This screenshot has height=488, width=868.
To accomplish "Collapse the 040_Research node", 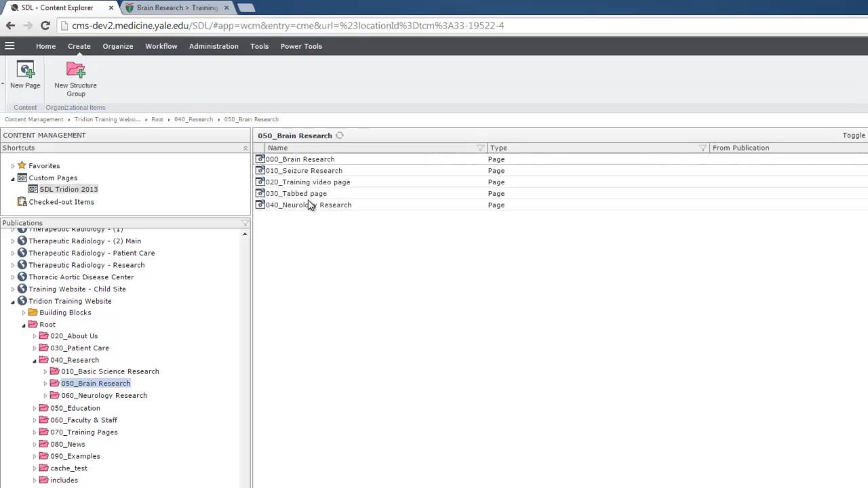I will click(34, 361).
